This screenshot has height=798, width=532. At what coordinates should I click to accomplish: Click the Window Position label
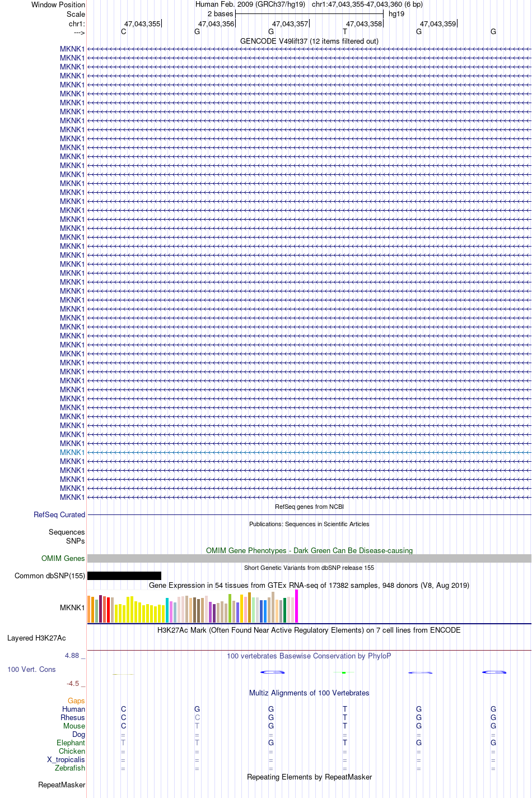point(58,4)
